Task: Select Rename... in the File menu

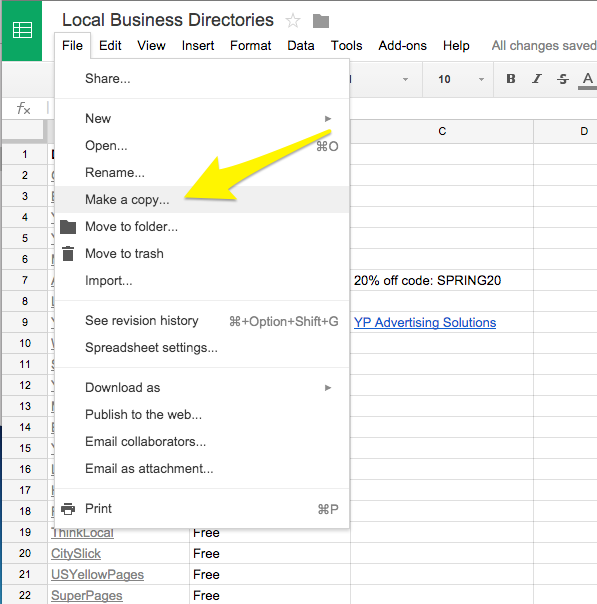Action: tap(202, 173)
